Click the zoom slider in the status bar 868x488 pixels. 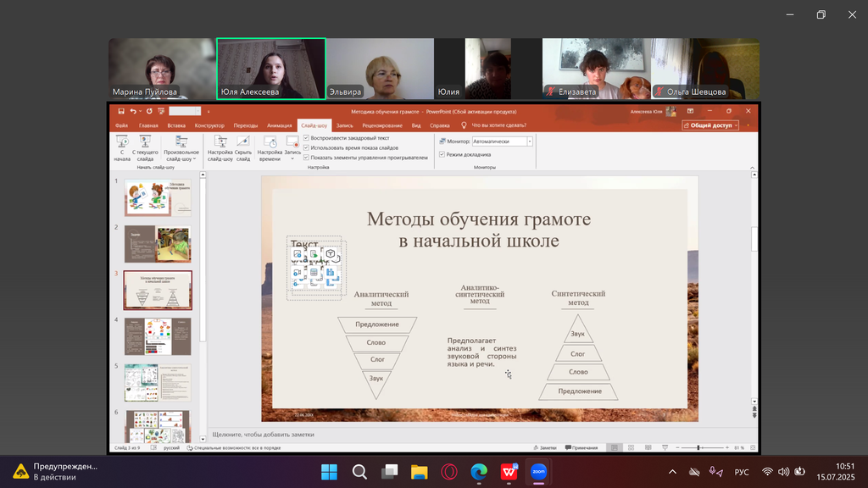coord(698,447)
